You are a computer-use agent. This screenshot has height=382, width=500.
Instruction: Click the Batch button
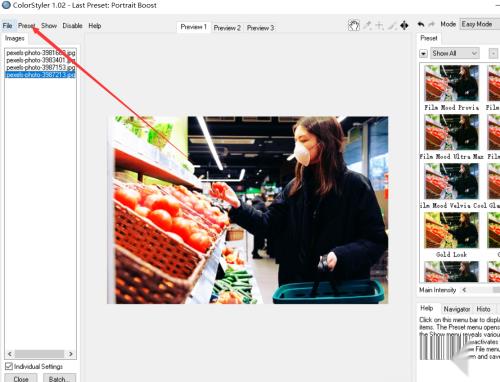pyautogui.click(x=59, y=379)
